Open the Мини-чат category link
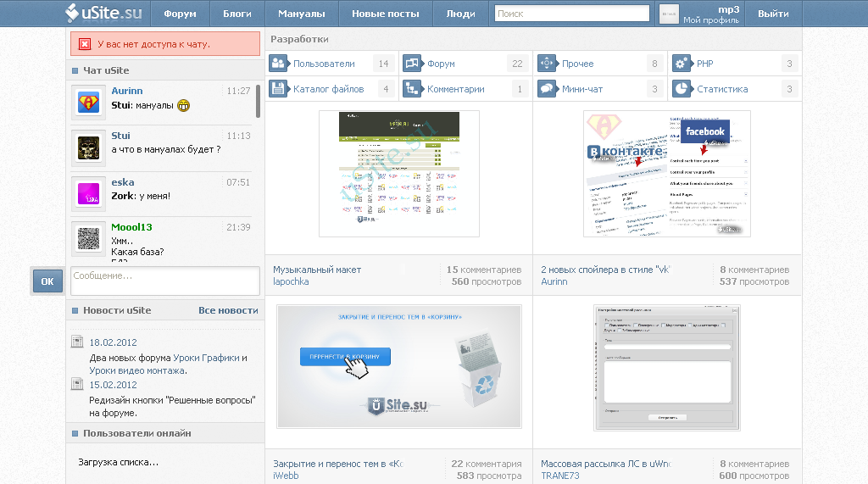The image size is (868, 484). pyautogui.click(x=582, y=89)
